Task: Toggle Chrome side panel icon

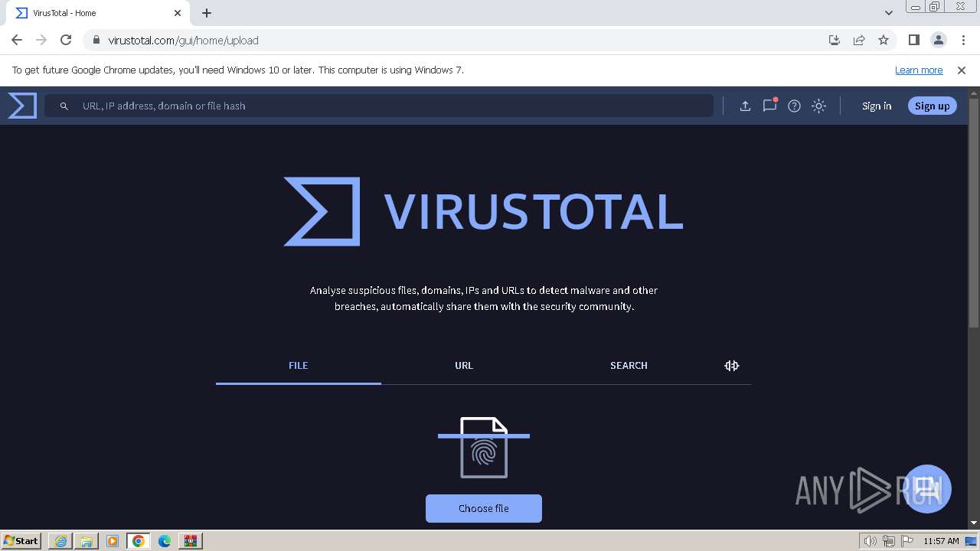Action: (x=913, y=40)
